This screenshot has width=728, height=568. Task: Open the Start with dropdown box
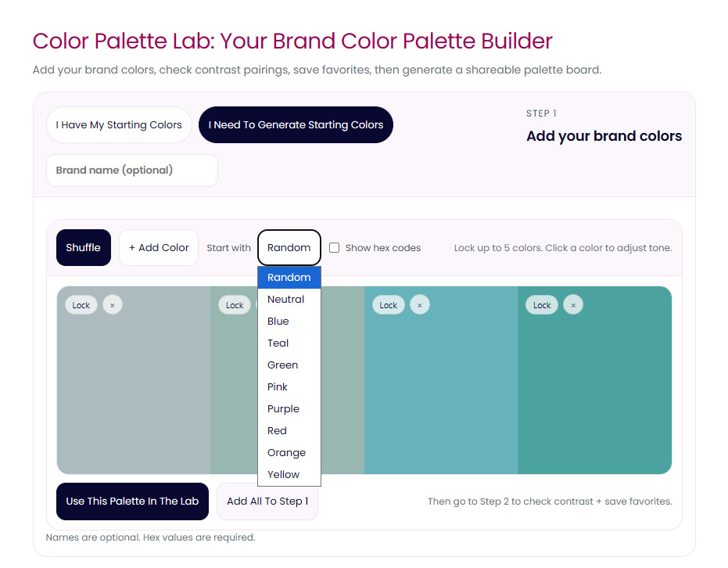pos(289,248)
